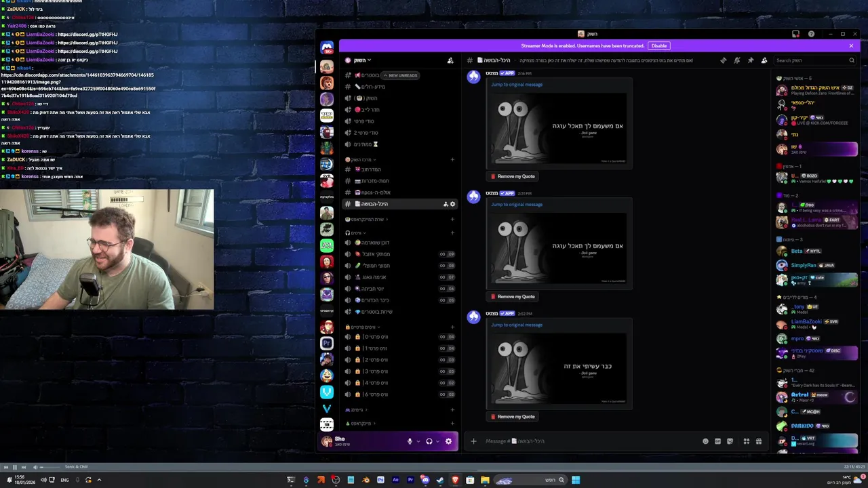Screen dimensions: 868x488
Task: Toggle headphones deafen in user panel
Action: (429, 441)
